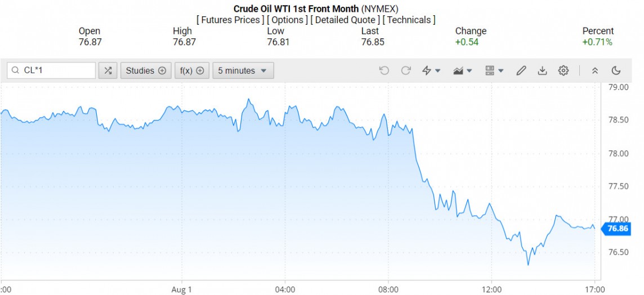Click the redo arrow icon

[406, 70]
